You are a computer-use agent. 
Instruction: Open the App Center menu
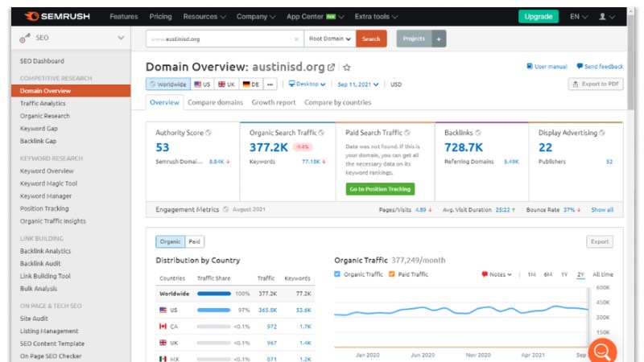(x=315, y=17)
